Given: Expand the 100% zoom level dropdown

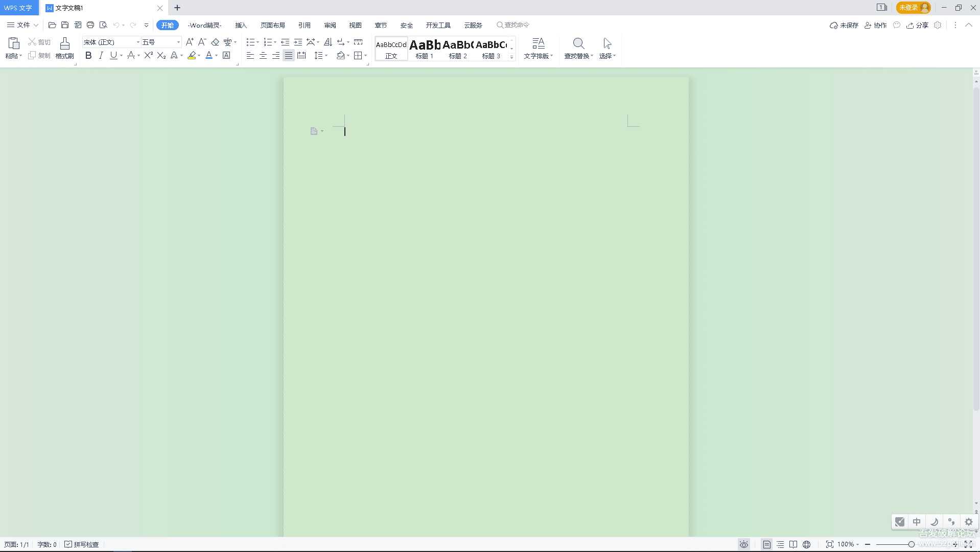Looking at the screenshot, I should click(848, 544).
